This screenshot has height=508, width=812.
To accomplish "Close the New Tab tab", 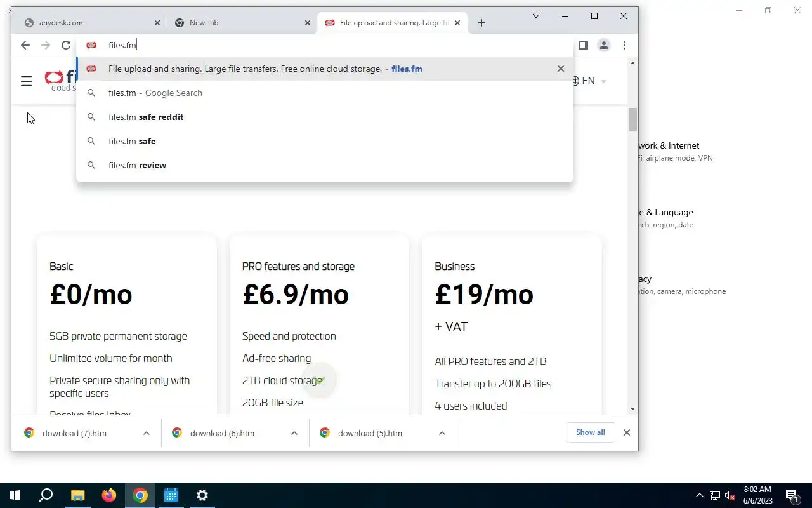I will coord(308,23).
